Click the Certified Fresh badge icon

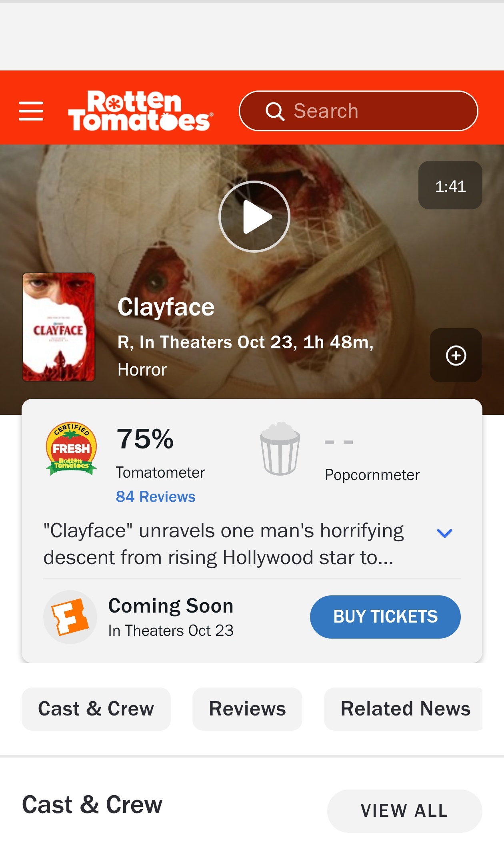pos(71,449)
